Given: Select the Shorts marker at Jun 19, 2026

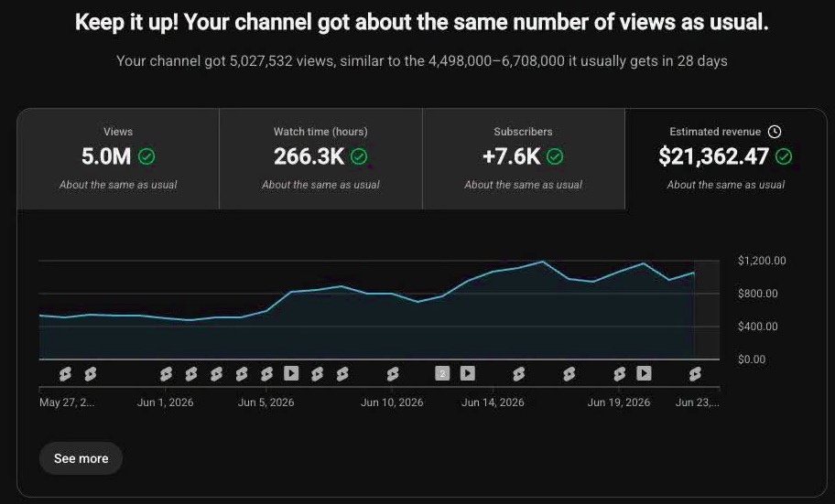Looking at the screenshot, I should pos(619,374).
